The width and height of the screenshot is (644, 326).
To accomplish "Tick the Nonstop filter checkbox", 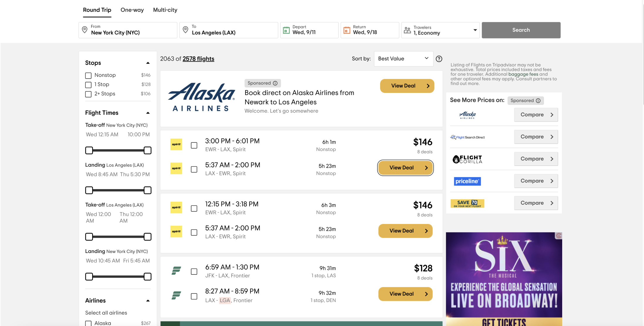I will pyautogui.click(x=88, y=75).
